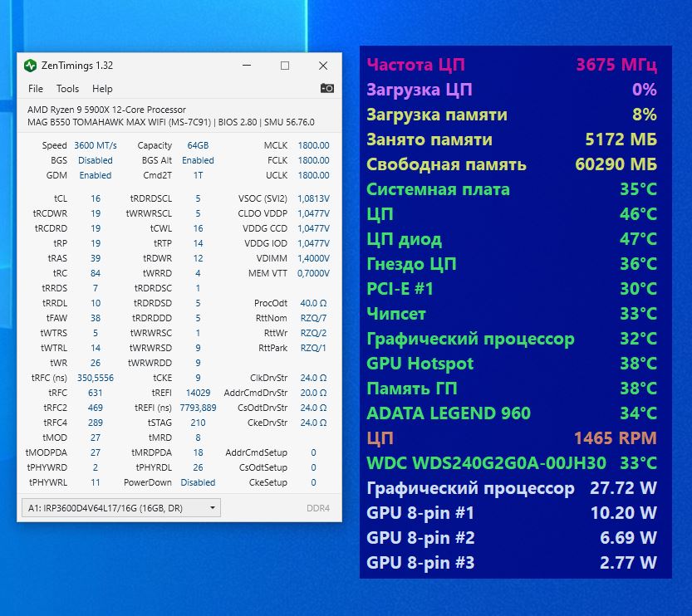This screenshot has width=692, height=616.
Task: Click the tRAS value 39
Action: tap(96, 258)
